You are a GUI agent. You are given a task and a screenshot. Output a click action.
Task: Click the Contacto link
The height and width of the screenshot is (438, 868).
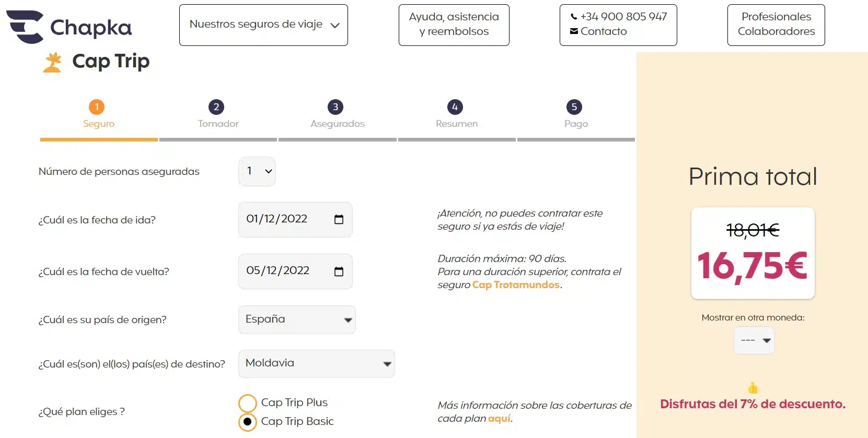[604, 31]
